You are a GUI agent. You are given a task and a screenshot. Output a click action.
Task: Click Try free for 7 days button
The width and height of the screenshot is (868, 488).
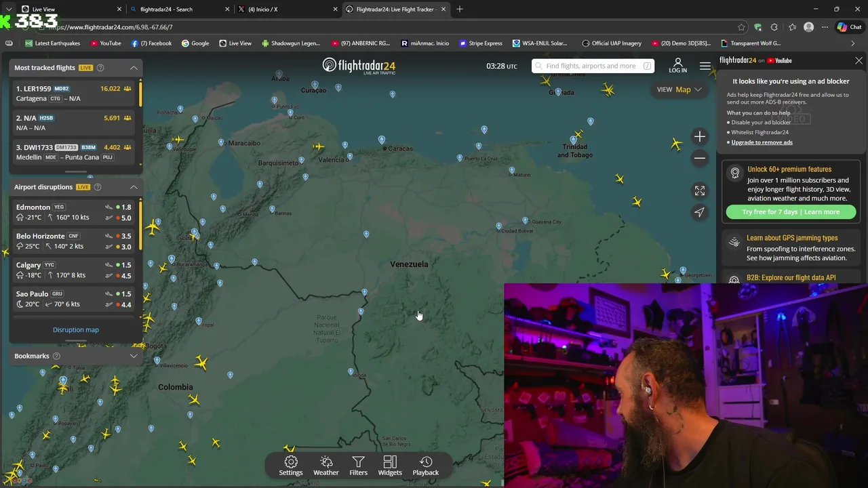tap(791, 212)
